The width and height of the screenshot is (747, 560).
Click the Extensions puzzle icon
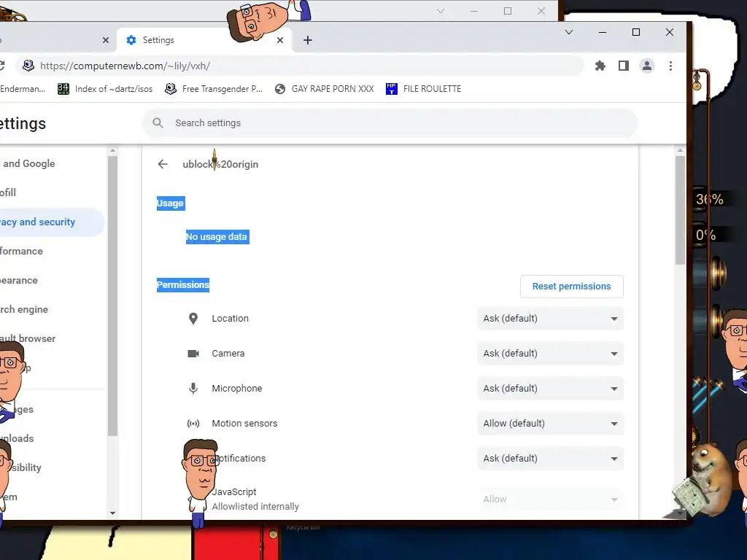600,66
